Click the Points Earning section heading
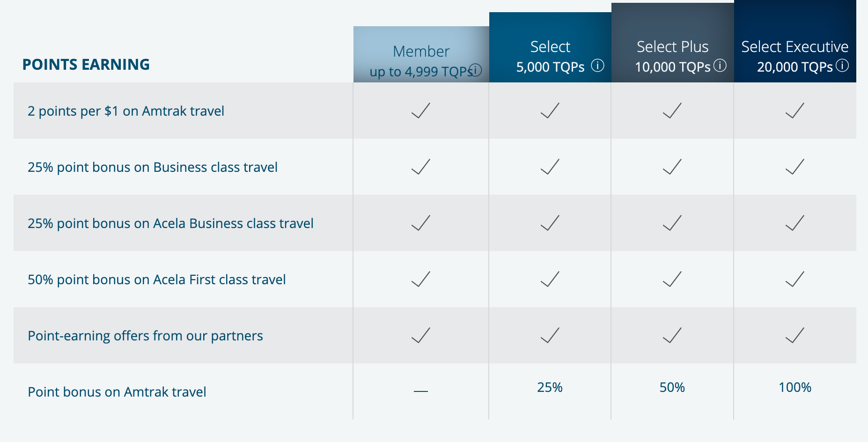Screen dimensions: 868x442 [86, 65]
